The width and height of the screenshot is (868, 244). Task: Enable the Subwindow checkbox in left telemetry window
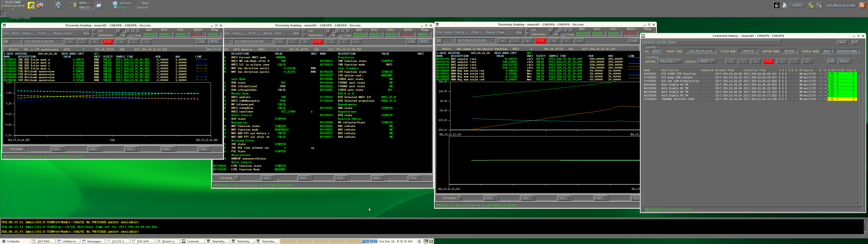coord(94,35)
